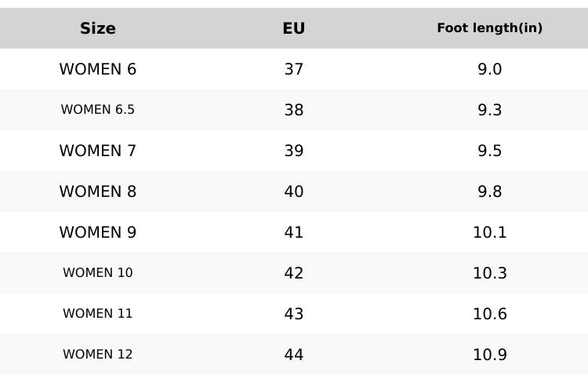This screenshot has height=375, width=588.
Task: Click the 9.0 foot length value
Action: coord(489,69)
